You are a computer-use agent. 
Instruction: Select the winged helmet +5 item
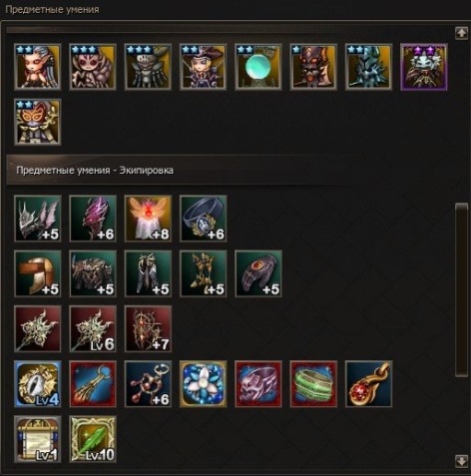pyautogui.click(x=38, y=219)
